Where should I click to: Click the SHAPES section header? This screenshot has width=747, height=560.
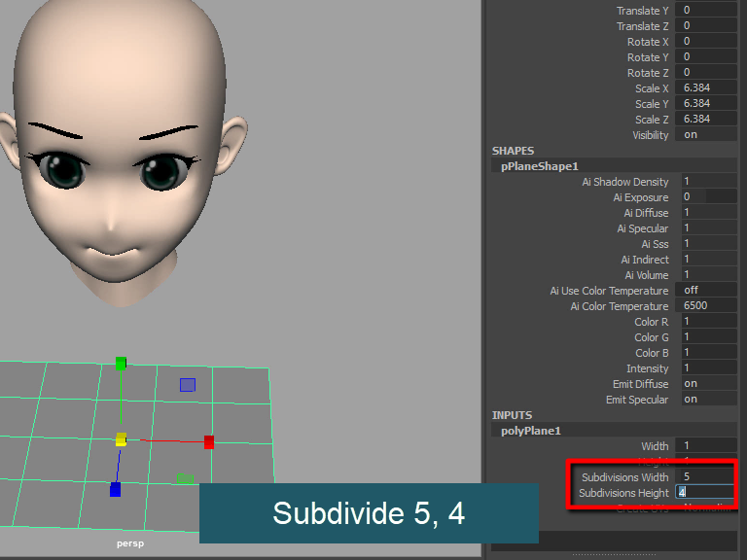click(x=513, y=151)
